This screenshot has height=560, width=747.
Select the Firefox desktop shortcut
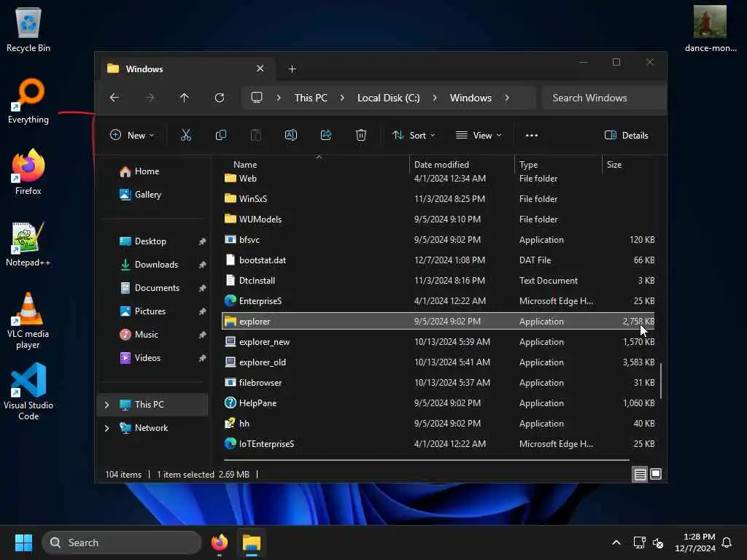[28, 172]
